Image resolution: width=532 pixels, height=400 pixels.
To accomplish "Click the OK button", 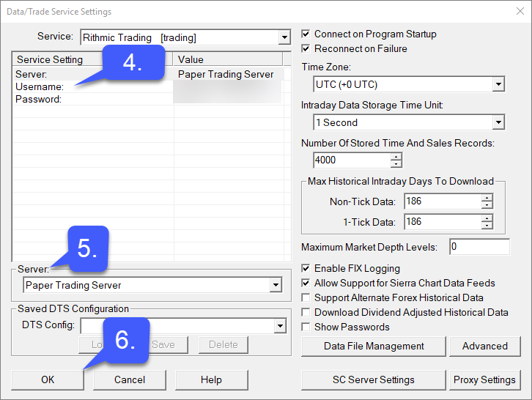I will pyautogui.click(x=48, y=379).
